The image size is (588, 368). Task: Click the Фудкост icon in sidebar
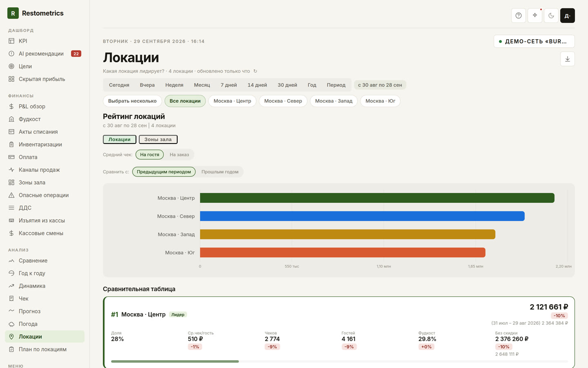(11, 119)
